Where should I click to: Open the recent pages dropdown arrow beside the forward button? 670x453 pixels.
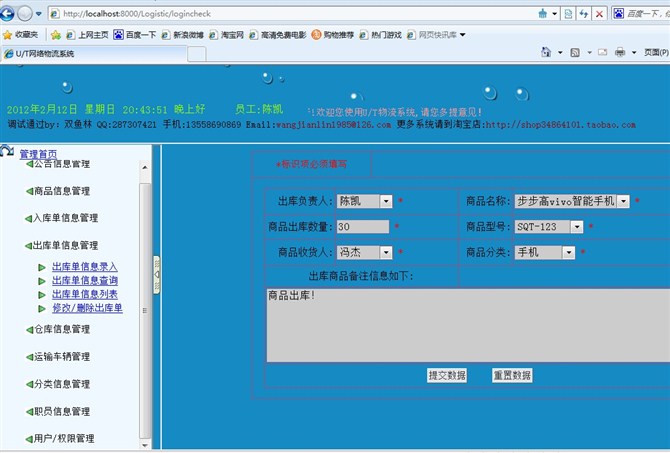tap(38, 14)
